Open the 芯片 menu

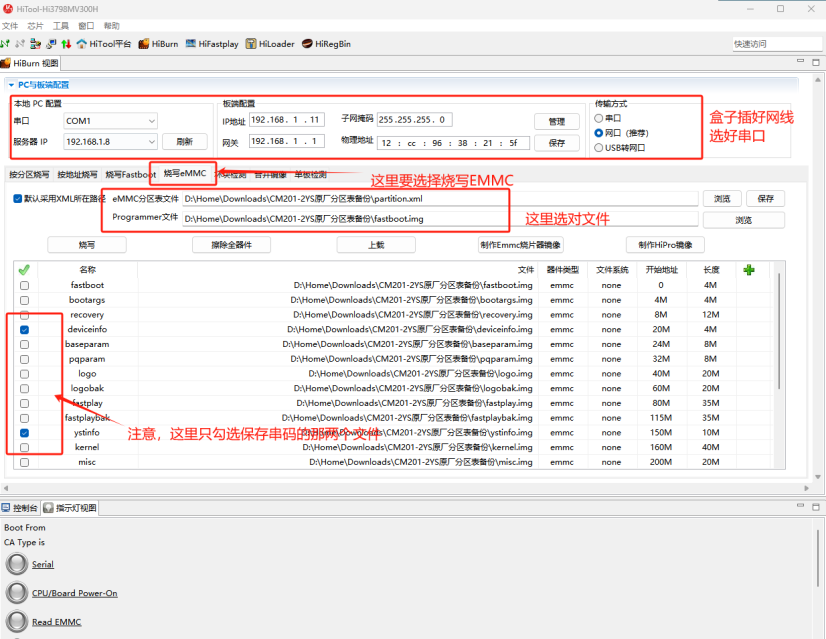coord(35,25)
